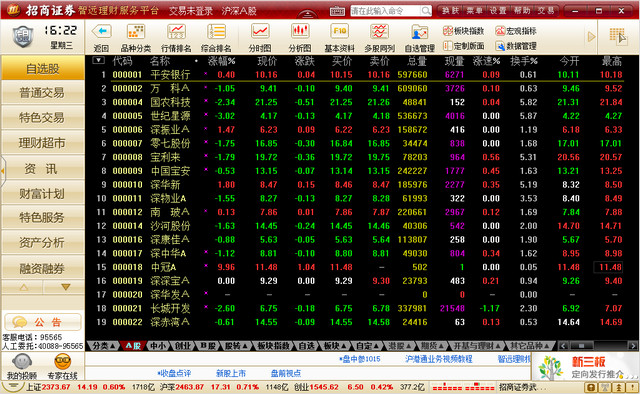Click the 公告 announcement button
Image resolution: width=640 pixels, height=394 pixels.
click(x=42, y=322)
